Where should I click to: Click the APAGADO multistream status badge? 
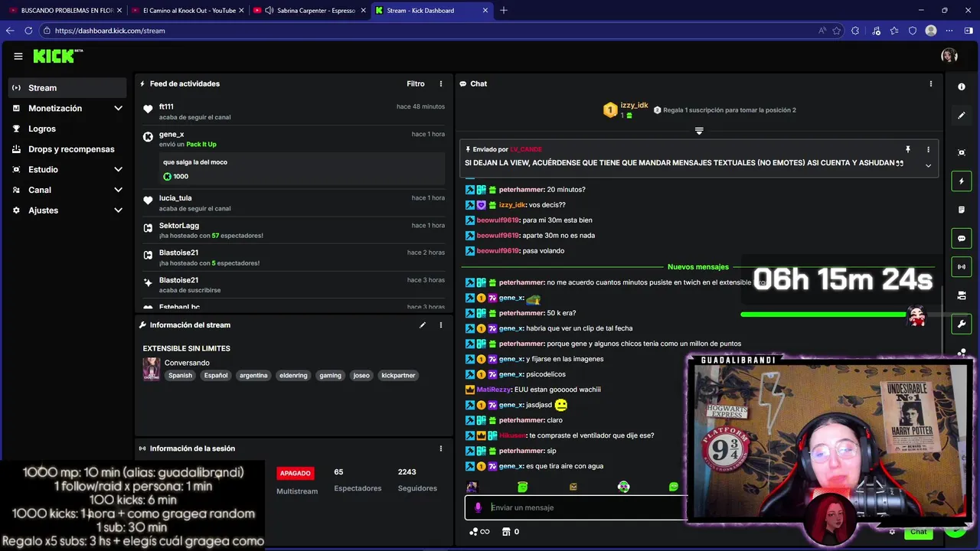[x=295, y=473]
